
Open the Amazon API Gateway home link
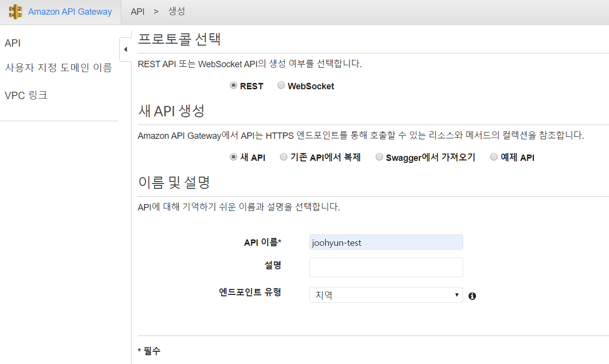(x=70, y=12)
